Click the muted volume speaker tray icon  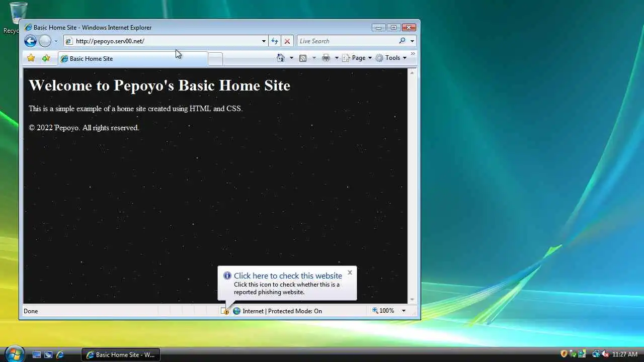pos(606,354)
